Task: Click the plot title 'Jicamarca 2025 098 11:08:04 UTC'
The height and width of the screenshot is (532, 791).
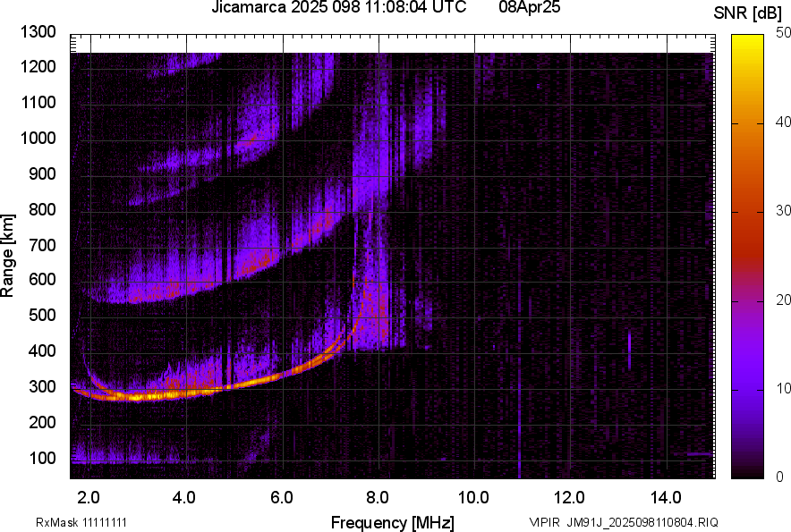Action: (338, 7)
